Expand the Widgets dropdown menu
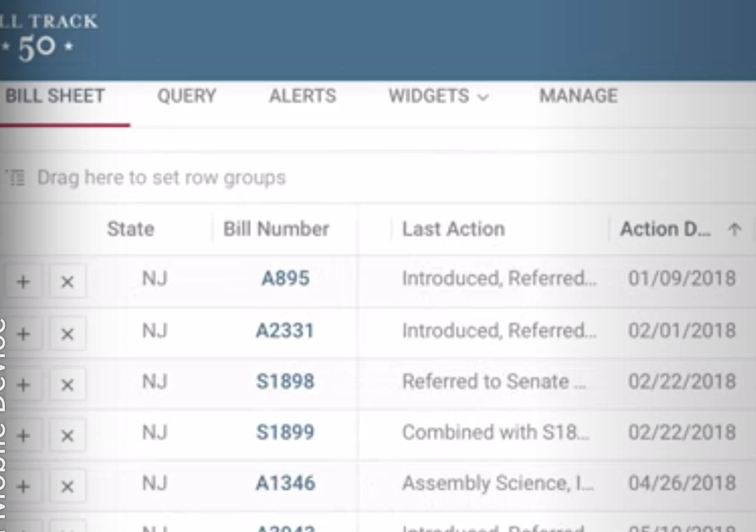756x532 pixels. pos(438,96)
